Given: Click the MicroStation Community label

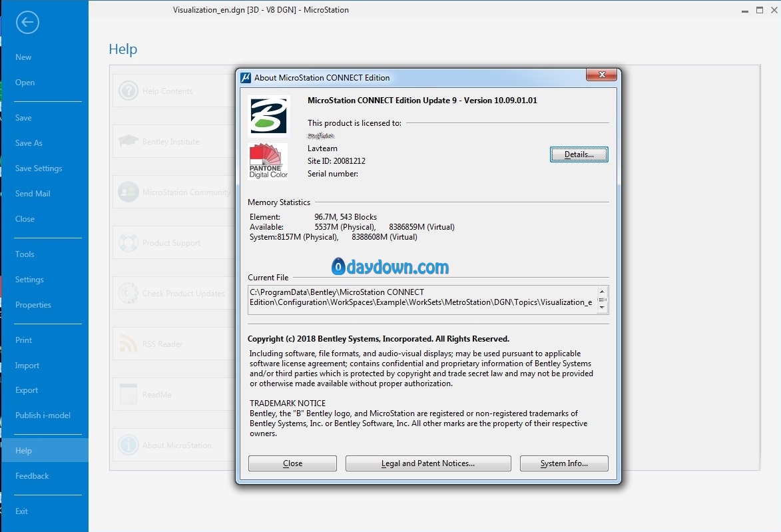Looking at the screenshot, I should pos(186,192).
